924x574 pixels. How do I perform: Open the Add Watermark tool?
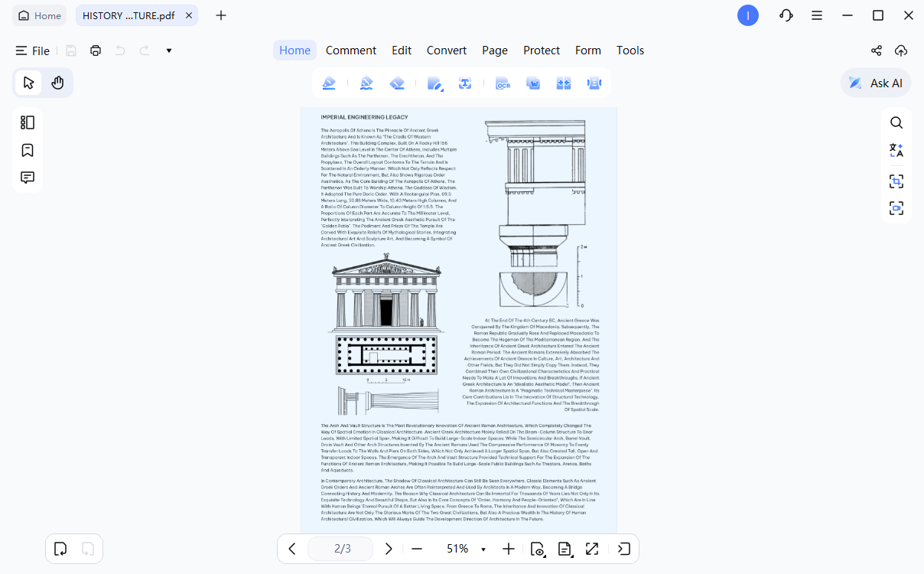(x=533, y=83)
